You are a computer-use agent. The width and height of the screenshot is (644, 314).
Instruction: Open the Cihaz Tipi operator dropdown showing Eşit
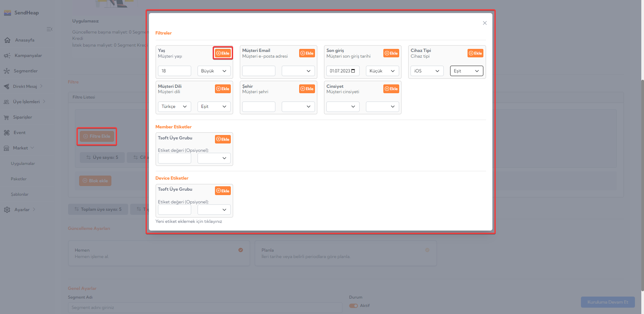click(x=467, y=71)
